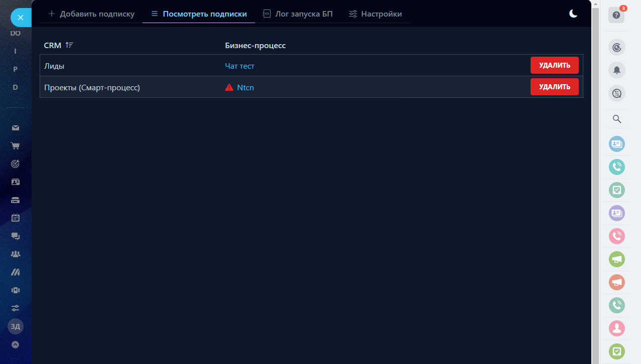Close the slider with the X button
The width and height of the screenshot is (641, 364).
tap(20, 18)
